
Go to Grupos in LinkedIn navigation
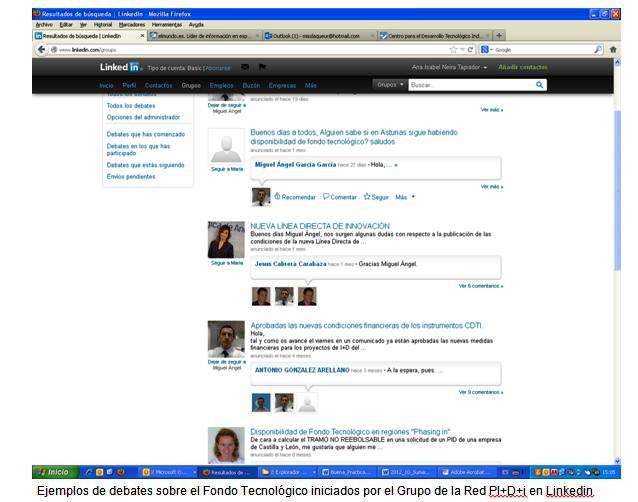click(x=191, y=85)
